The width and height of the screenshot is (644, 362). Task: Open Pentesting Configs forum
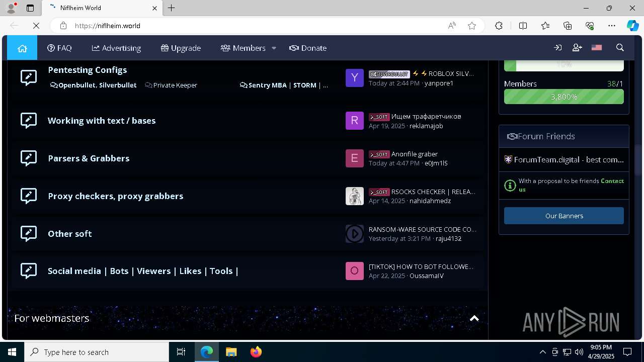pyautogui.click(x=88, y=70)
